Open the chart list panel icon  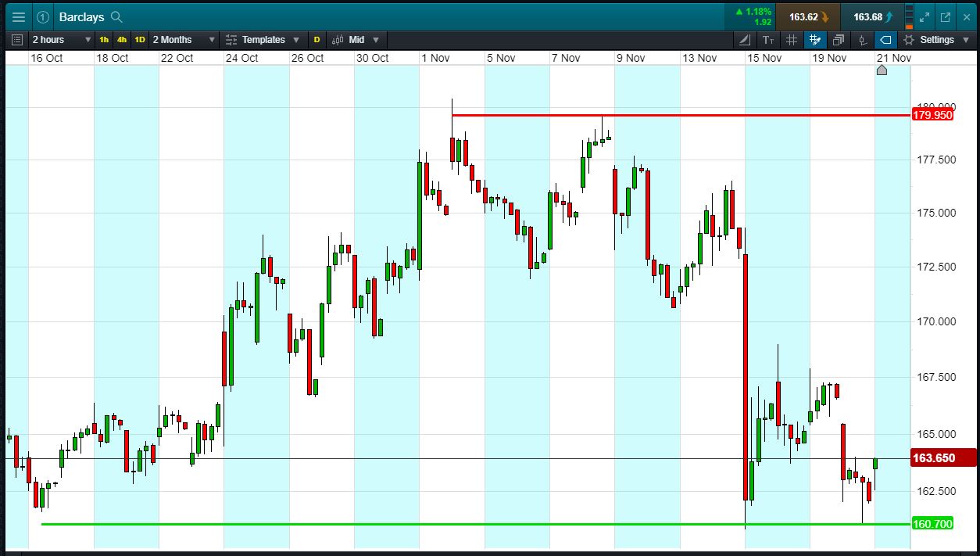17,40
